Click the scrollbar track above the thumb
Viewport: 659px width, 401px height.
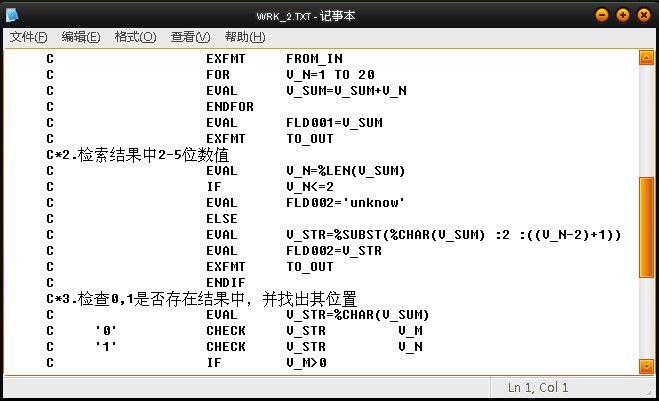click(x=646, y=121)
